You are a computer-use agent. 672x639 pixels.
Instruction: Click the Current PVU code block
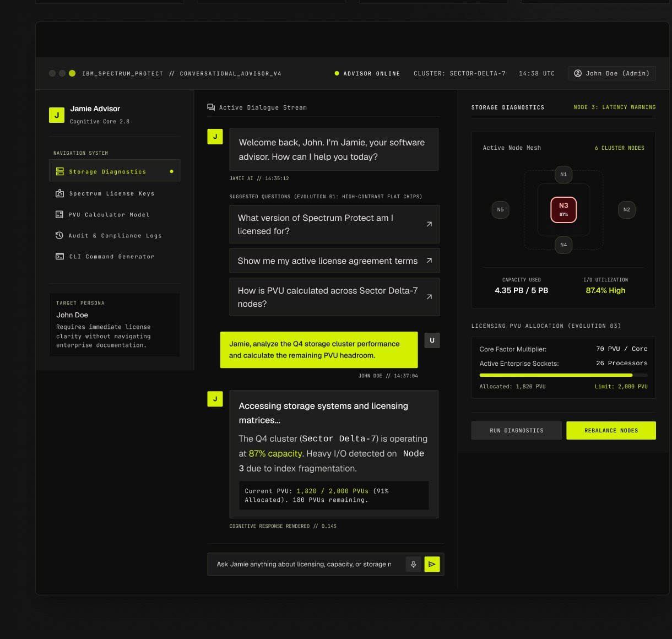click(x=334, y=495)
